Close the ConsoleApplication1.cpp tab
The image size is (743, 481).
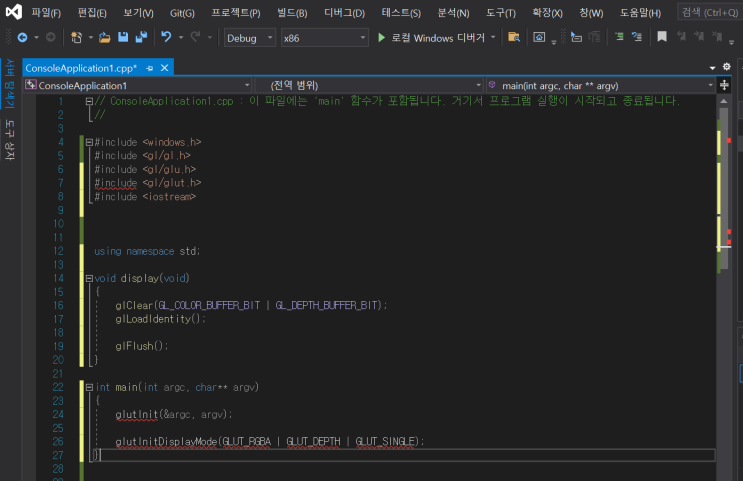tap(164, 68)
